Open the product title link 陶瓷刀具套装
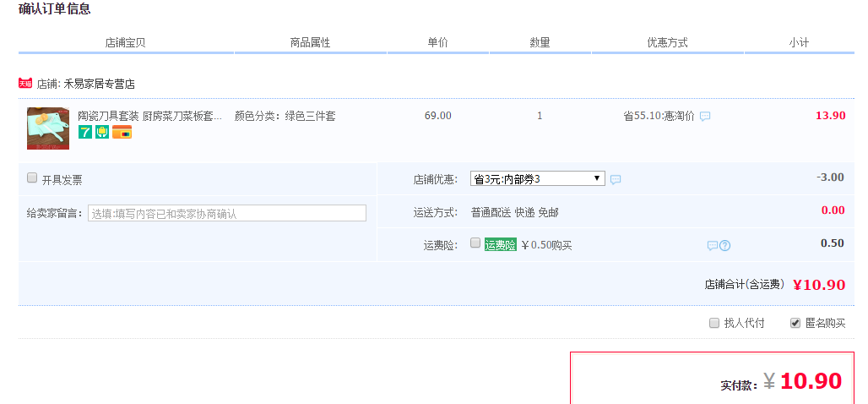868x404 pixels. 149,117
